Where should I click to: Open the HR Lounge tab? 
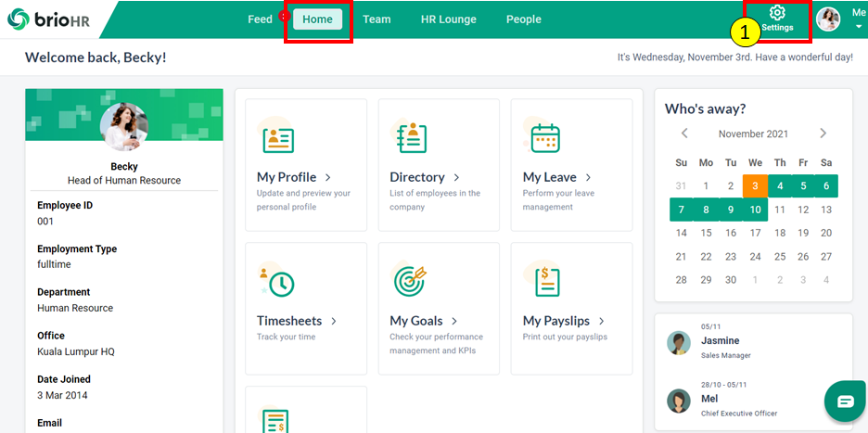[449, 19]
